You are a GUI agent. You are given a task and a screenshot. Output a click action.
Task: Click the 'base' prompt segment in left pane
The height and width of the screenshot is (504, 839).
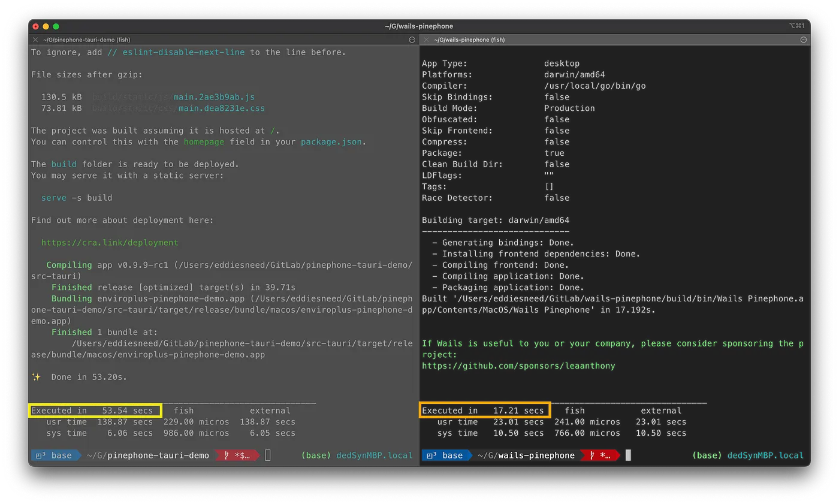56,455
